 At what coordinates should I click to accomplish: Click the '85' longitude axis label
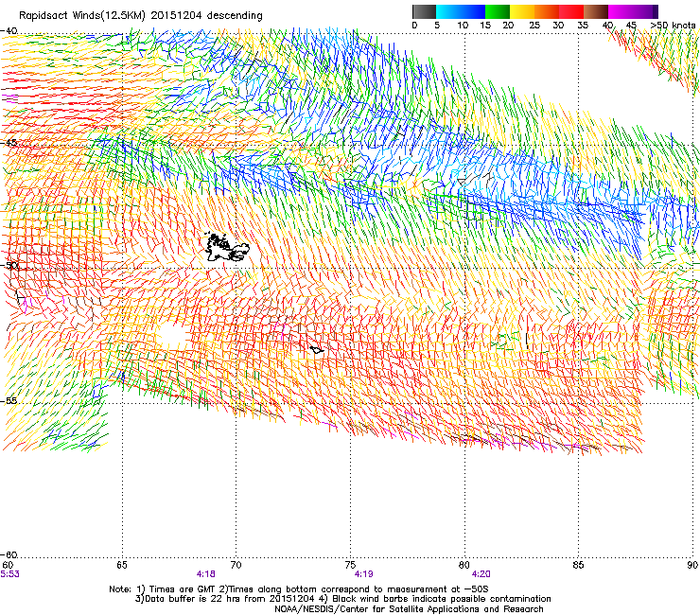click(578, 565)
